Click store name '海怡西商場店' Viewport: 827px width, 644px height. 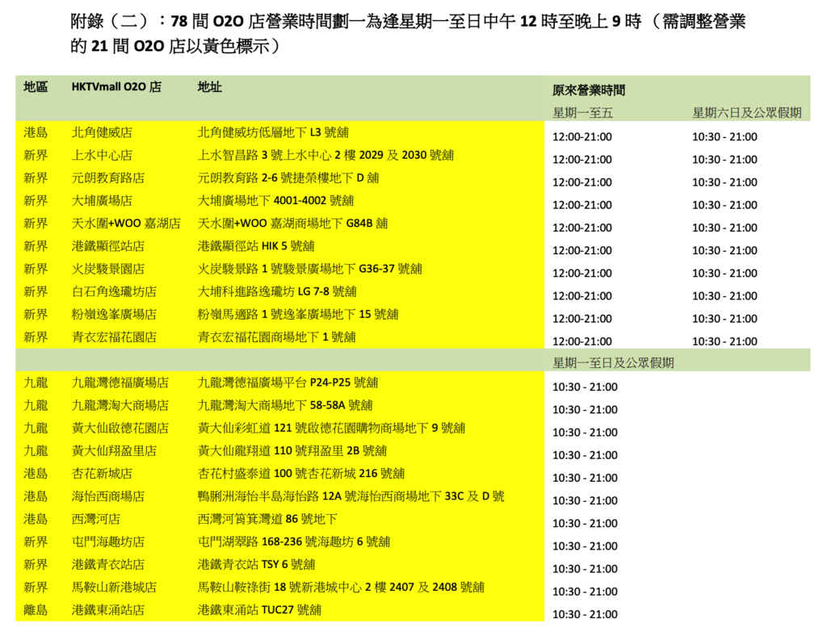(108, 496)
